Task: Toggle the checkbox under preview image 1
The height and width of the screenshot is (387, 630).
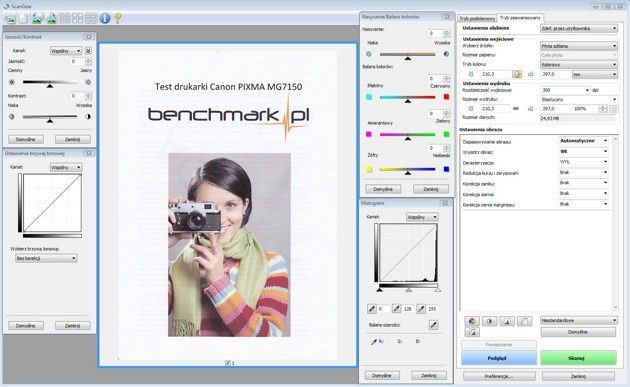Action: pyautogui.click(x=228, y=363)
